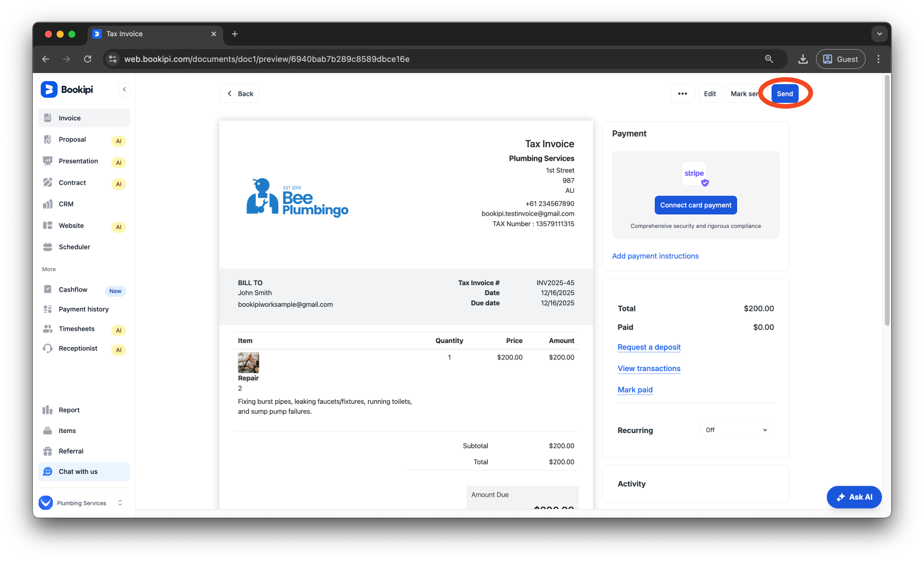Open a new browser tab

coord(235,34)
